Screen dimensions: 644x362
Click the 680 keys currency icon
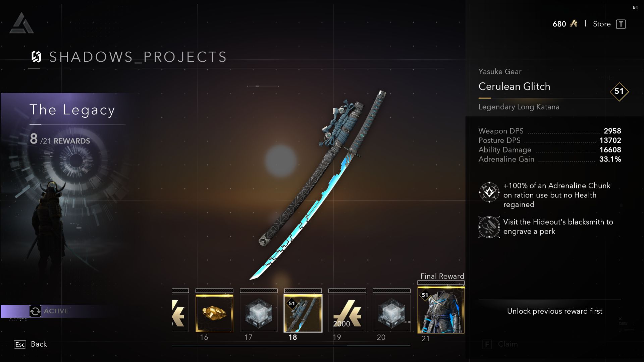[574, 23]
